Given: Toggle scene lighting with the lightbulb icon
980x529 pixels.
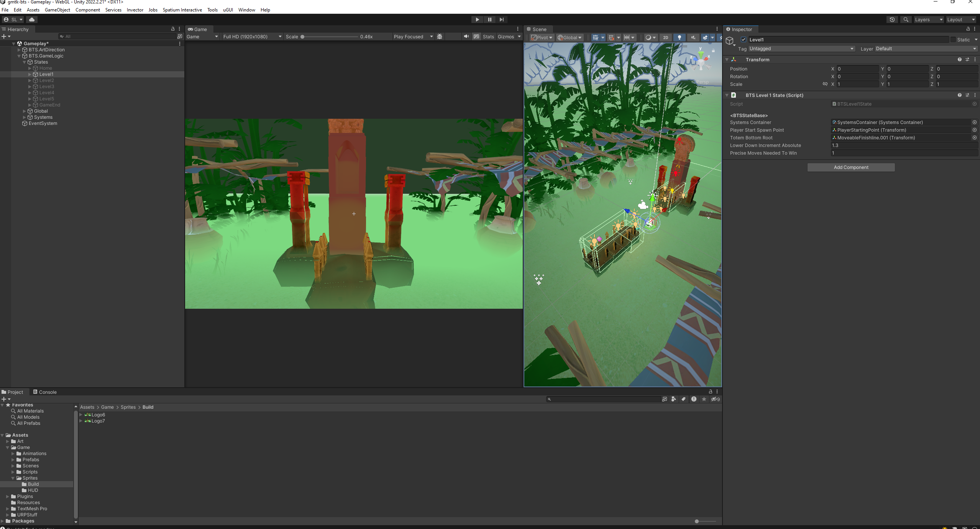Looking at the screenshot, I should 679,37.
